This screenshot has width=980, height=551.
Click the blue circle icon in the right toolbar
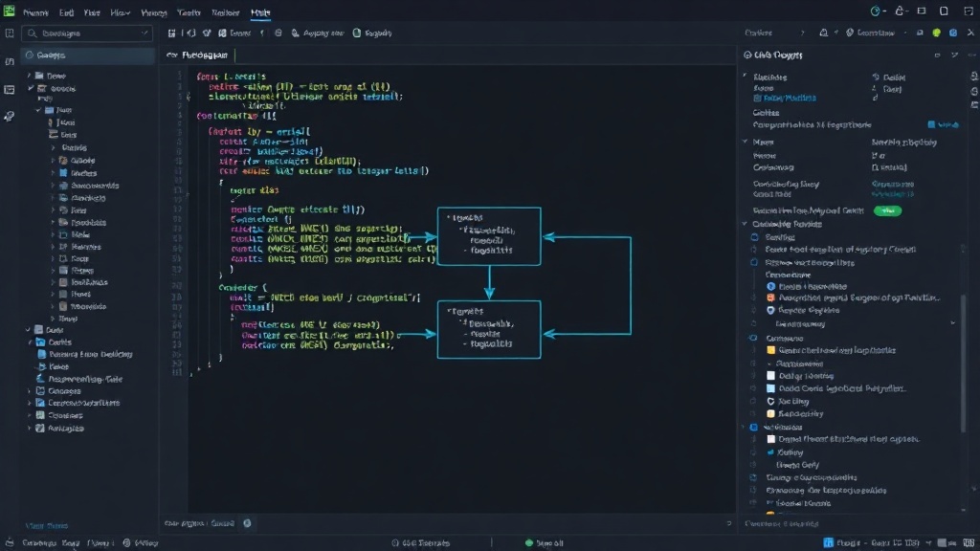[x=953, y=33]
